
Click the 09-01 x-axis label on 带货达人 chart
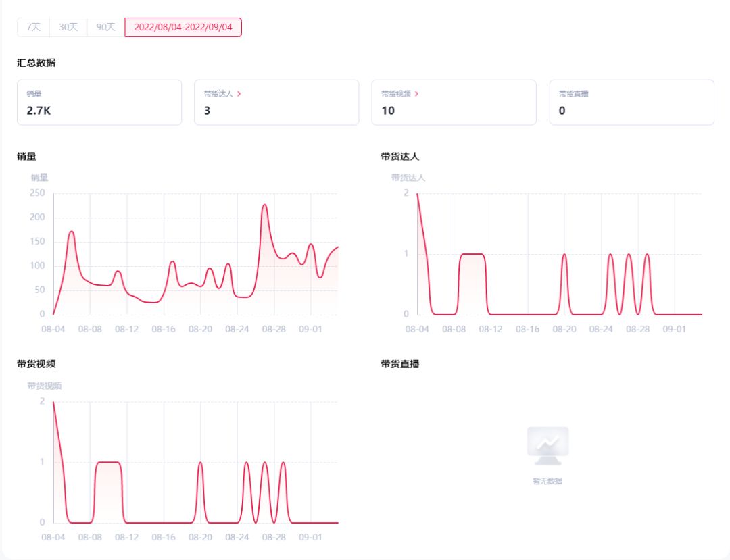(x=674, y=329)
